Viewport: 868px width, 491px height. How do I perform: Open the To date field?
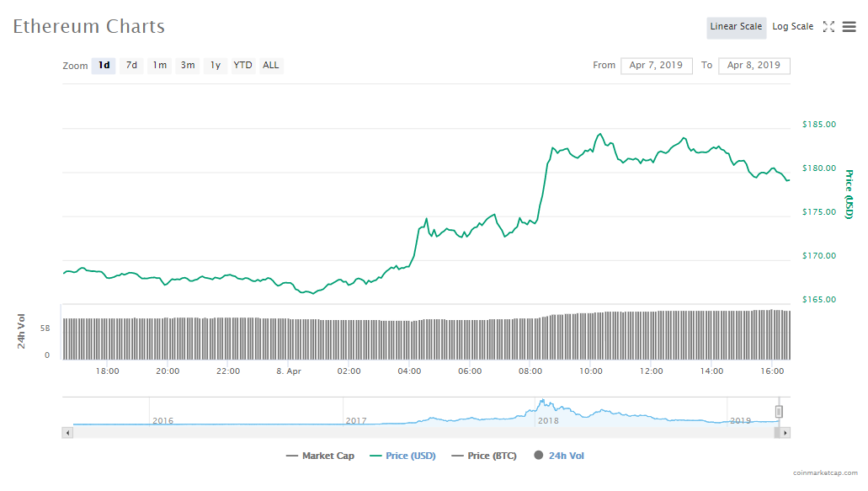(754, 66)
